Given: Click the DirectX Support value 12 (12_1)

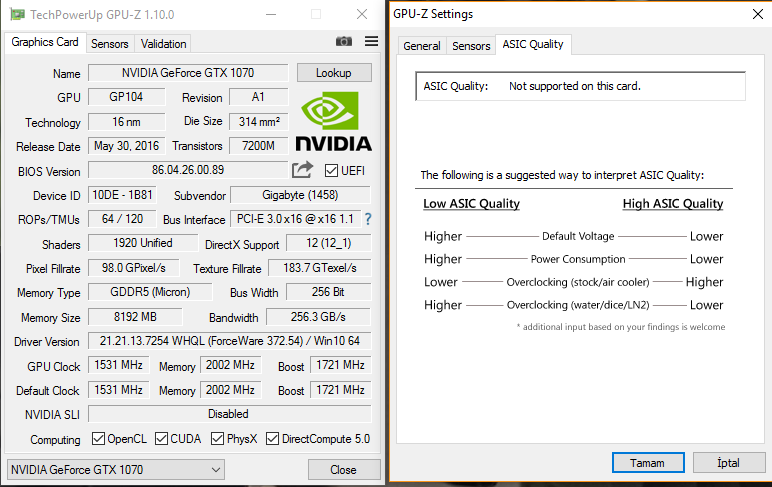Looking at the screenshot, I should 328,243.
